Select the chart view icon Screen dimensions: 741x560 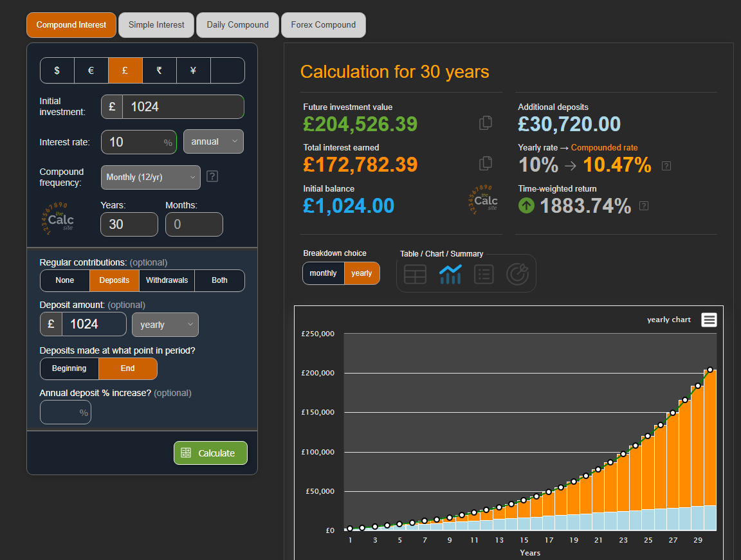pyautogui.click(x=450, y=274)
